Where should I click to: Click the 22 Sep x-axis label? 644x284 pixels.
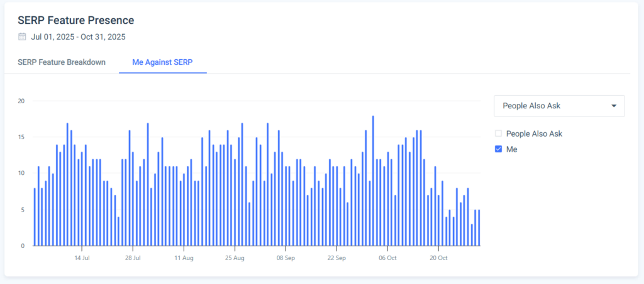coord(336,258)
